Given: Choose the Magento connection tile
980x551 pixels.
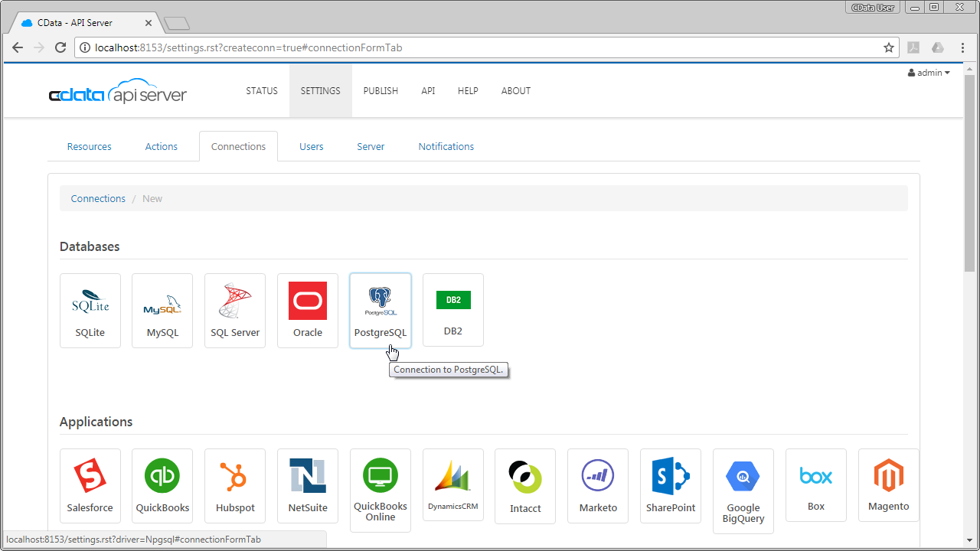Looking at the screenshot, I should click(889, 486).
